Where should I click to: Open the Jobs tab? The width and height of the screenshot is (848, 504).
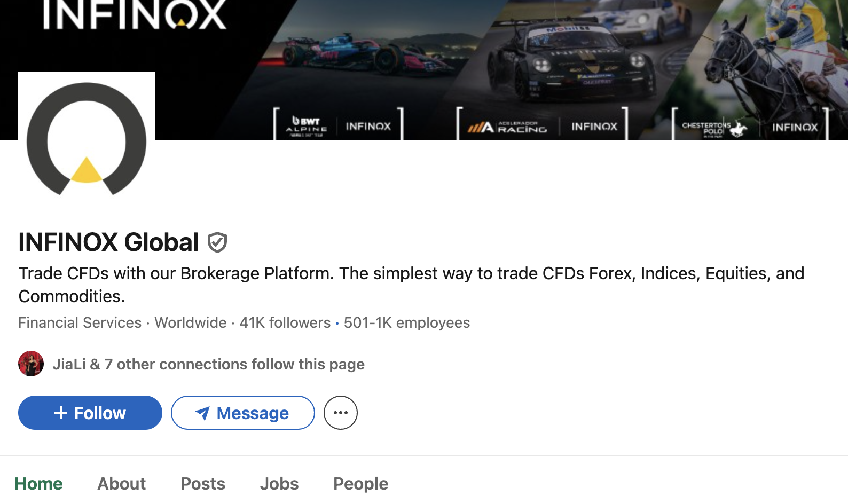coord(279,484)
